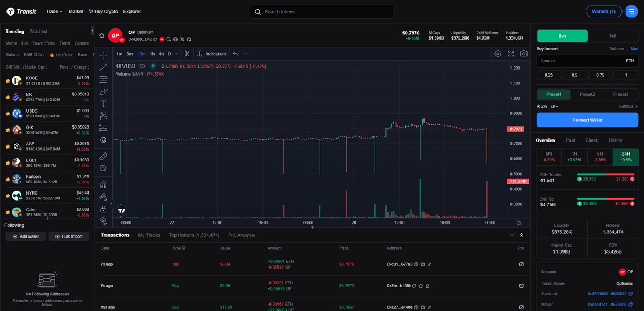Expand the transactions panel fully

(521, 235)
